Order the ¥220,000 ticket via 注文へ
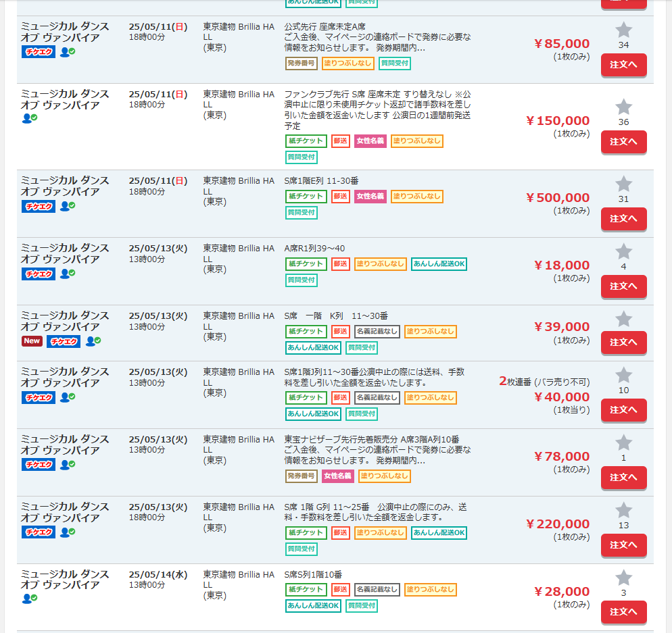This screenshot has height=633, width=672. click(x=623, y=545)
